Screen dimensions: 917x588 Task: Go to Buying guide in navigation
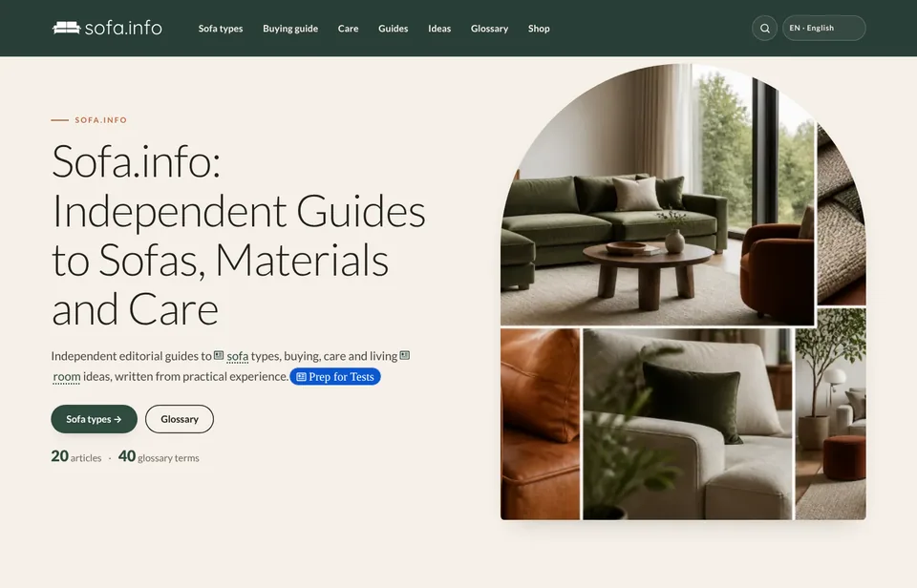pos(290,28)
